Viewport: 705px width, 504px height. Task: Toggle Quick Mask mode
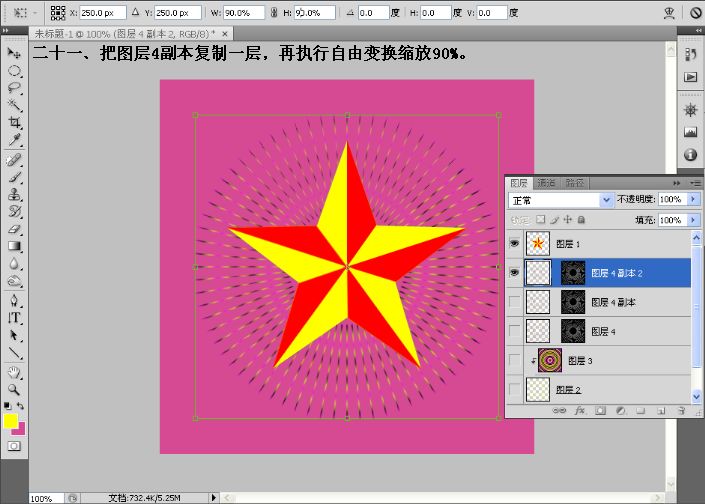[14, 446]
